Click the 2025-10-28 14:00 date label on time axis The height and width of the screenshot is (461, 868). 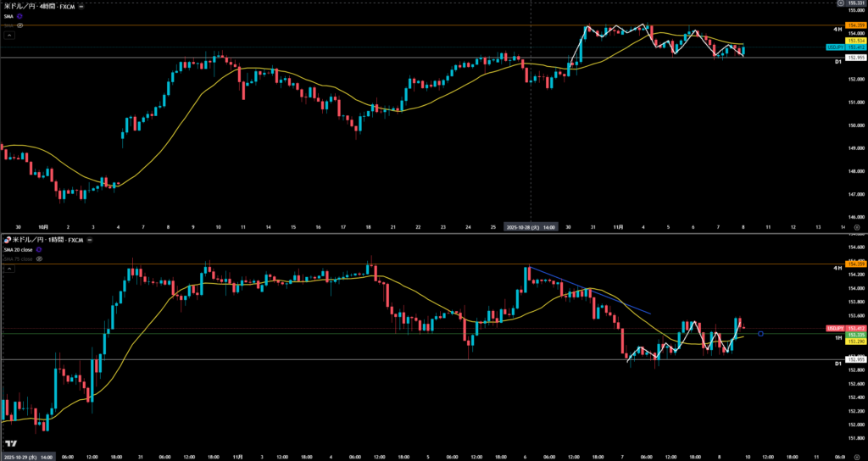pos(530,227)
